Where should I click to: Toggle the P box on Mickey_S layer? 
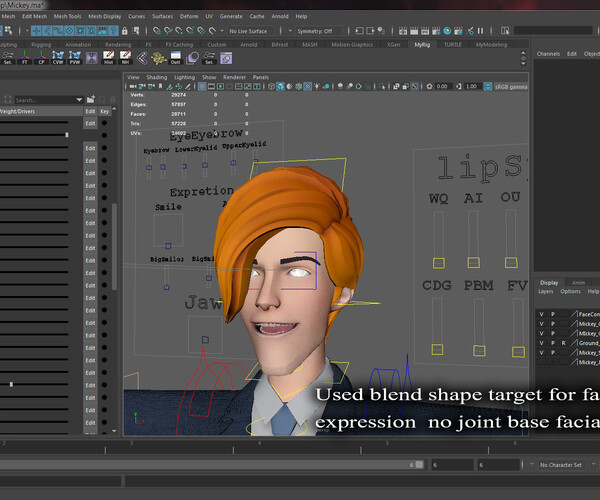(553, 352)
